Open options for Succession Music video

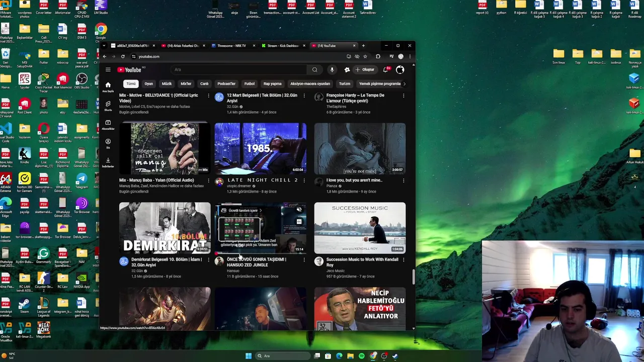coord(404,259)
